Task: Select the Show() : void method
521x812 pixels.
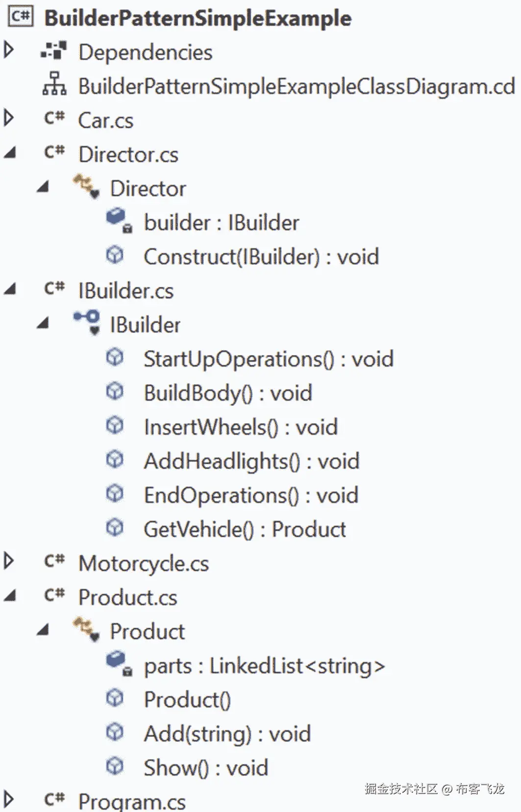Action: tap(205, 767)
